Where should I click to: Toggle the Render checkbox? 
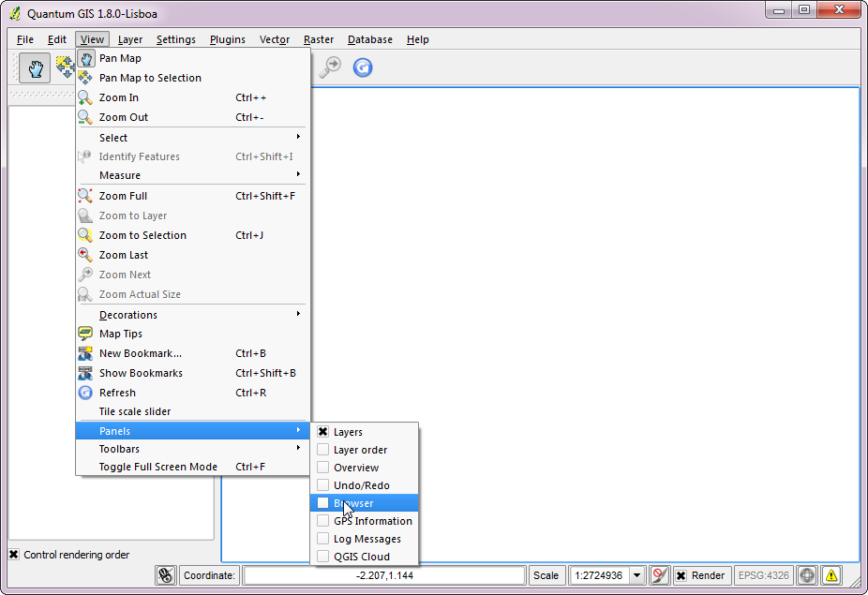pos(681,575)
